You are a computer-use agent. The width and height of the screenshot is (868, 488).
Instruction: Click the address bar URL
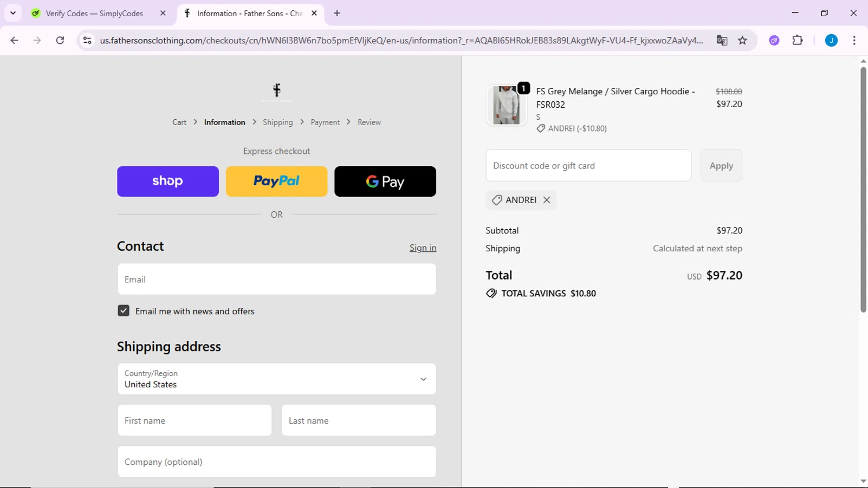coord(401,41)
